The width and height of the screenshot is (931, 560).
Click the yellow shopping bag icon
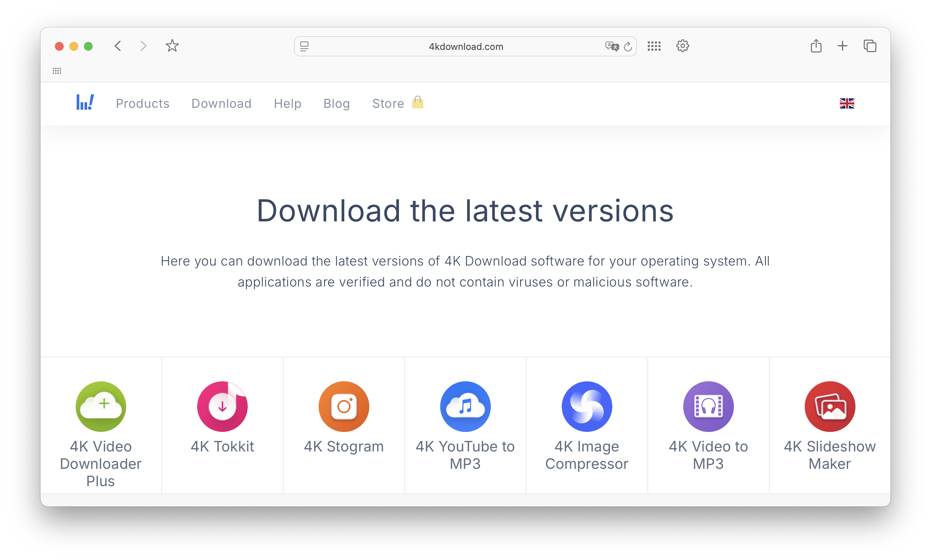(418, 102)
